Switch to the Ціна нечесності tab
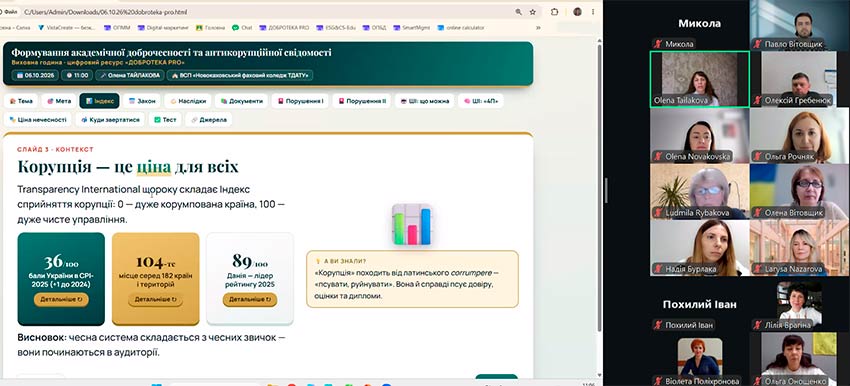Screen dimensions: 850x386 coord(38,119)
